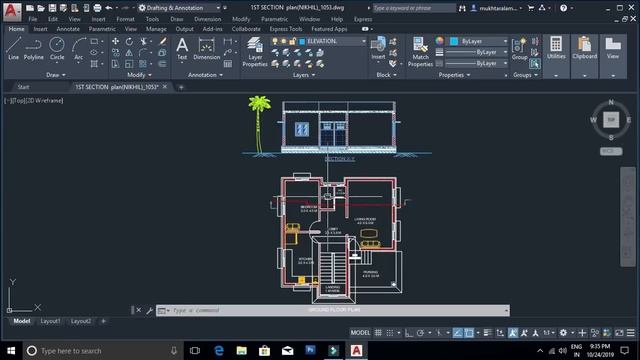Open the annotation scale 1:1 dropdown
This screenshot has height=360, width=640.
click(549, 333)
